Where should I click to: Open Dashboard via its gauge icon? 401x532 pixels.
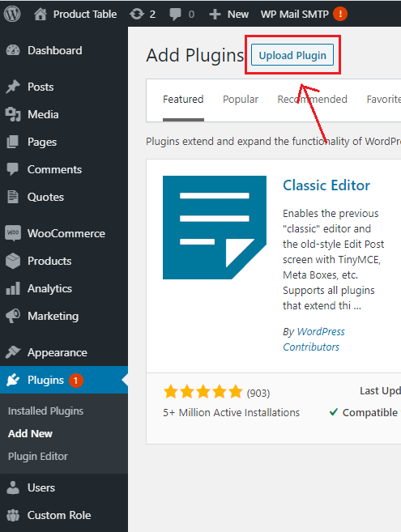pyautogui.click(x=13, y=50)
